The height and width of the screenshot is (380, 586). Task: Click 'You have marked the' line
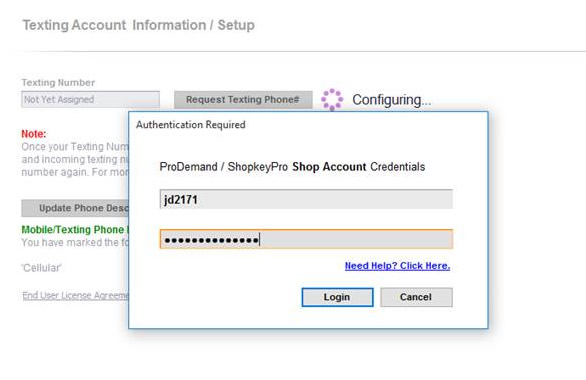[x=75, y=242]
